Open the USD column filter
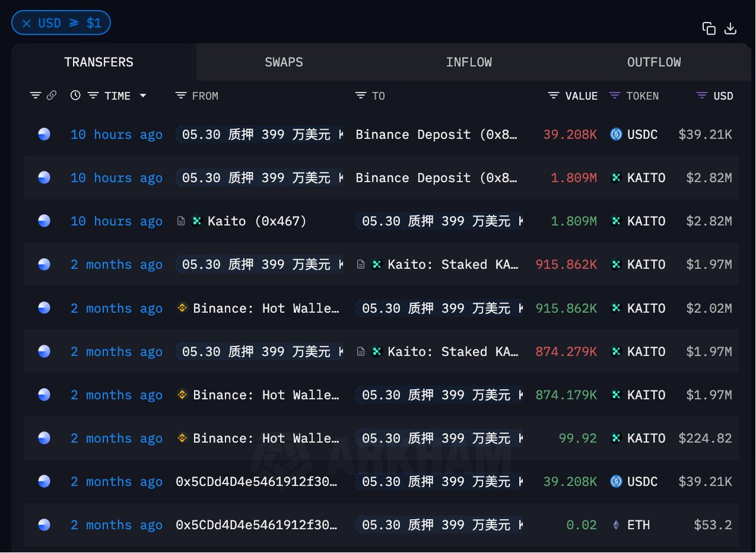Viewport: 756px width, 553px height. 702,96
